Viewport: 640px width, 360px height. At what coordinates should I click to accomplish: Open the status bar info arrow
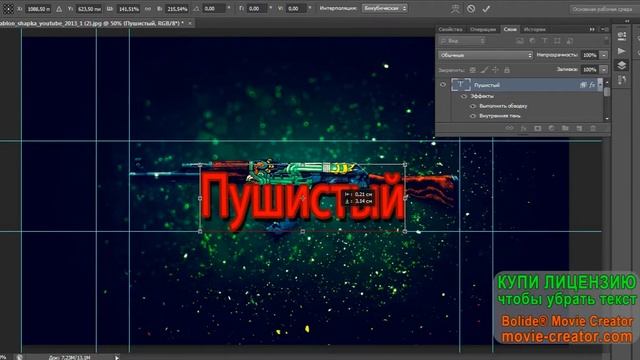click(117, 358)
